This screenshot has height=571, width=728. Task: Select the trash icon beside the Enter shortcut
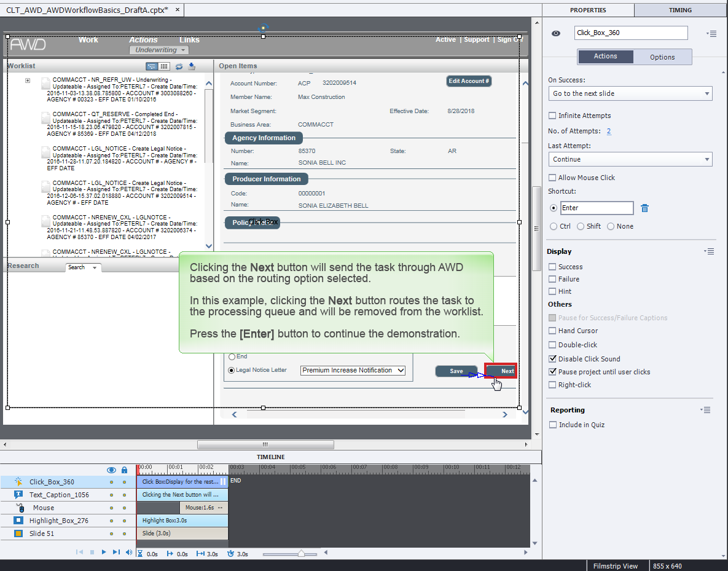pyautogui.click(x=644, y=208)
